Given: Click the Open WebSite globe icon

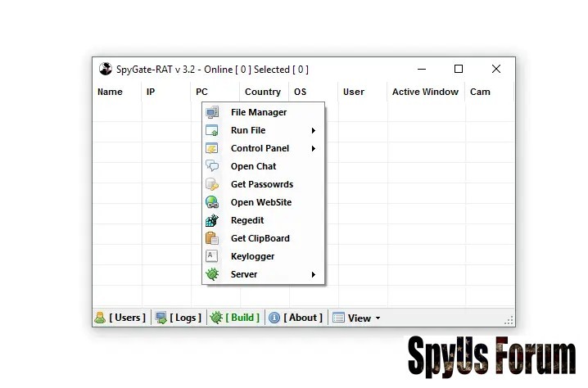Looking at the screenshot, I should point(212,202).
